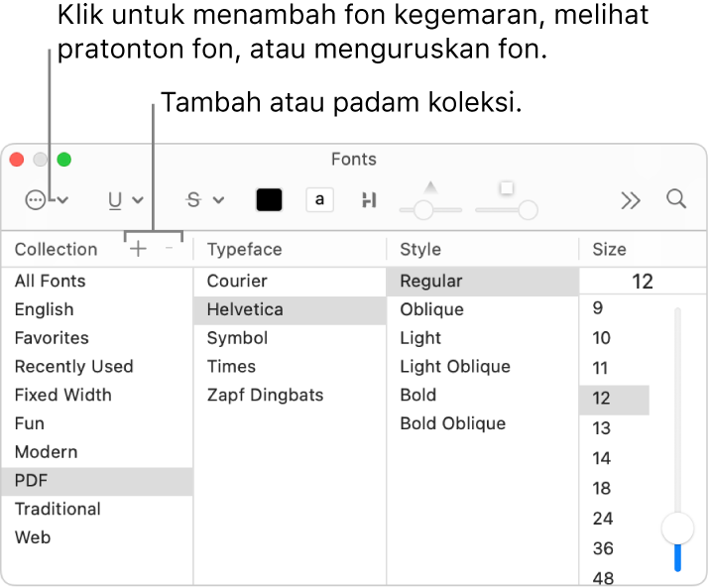Screen dimensions: 710x588
Task: Select the Modern collection
Action: pos(97,452)
